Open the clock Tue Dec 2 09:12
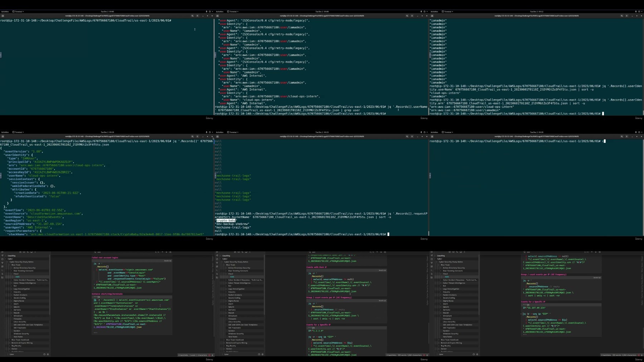Viewport: 644px width, 362px height. coord(537,11)
